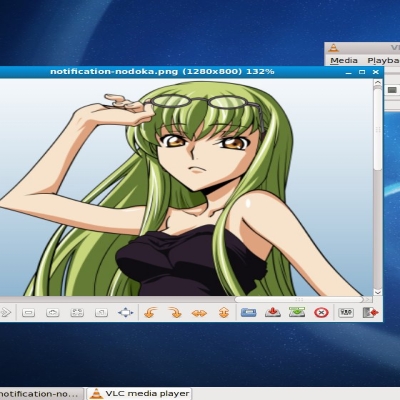Screen dimensions: 400x400
Task: Quit viewer with the exit door icon
Action: click(370, 313)
